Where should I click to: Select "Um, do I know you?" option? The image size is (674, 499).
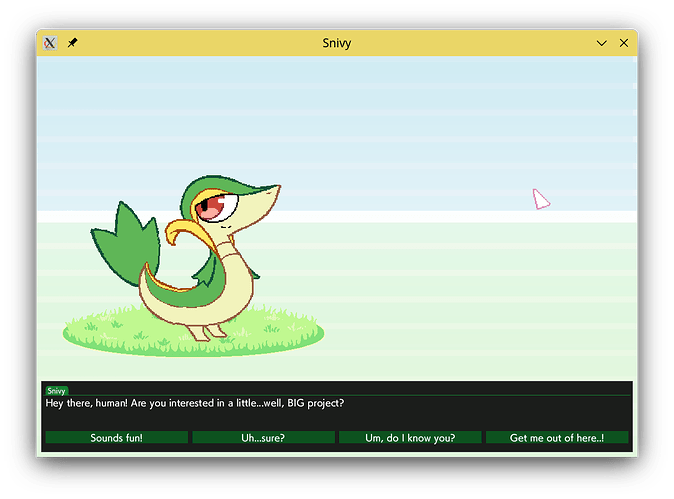coord(410,438)
